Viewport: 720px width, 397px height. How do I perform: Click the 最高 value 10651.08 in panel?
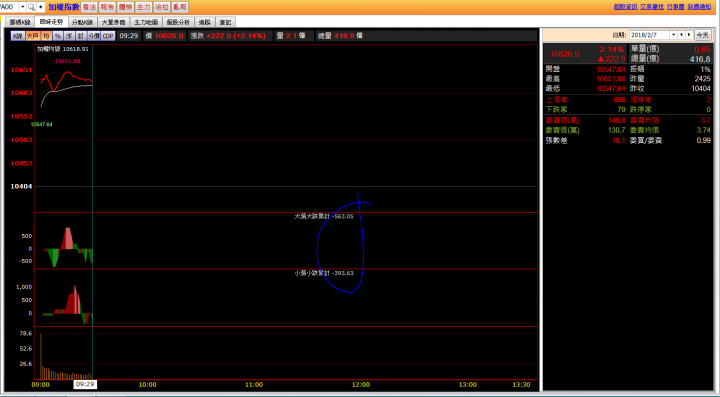pos(611,79)
